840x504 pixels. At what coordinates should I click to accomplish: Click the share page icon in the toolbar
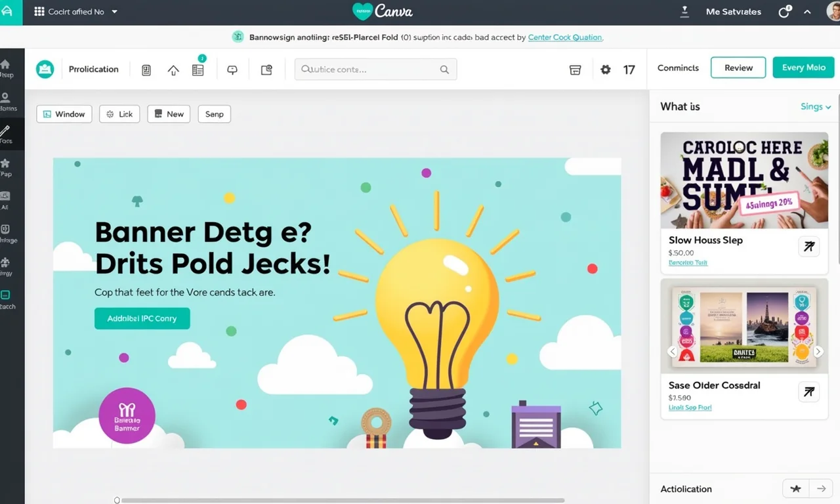266,69
